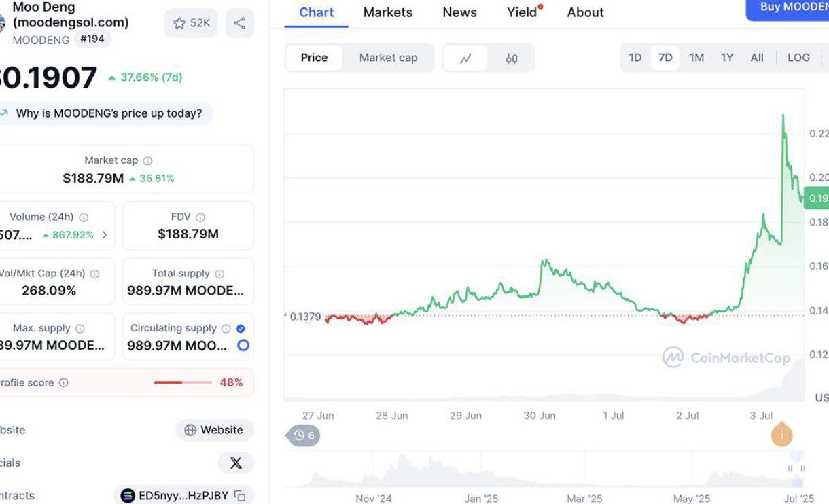
Task: Switch chart to Market cap view
Action: click(x=388, y=58)
